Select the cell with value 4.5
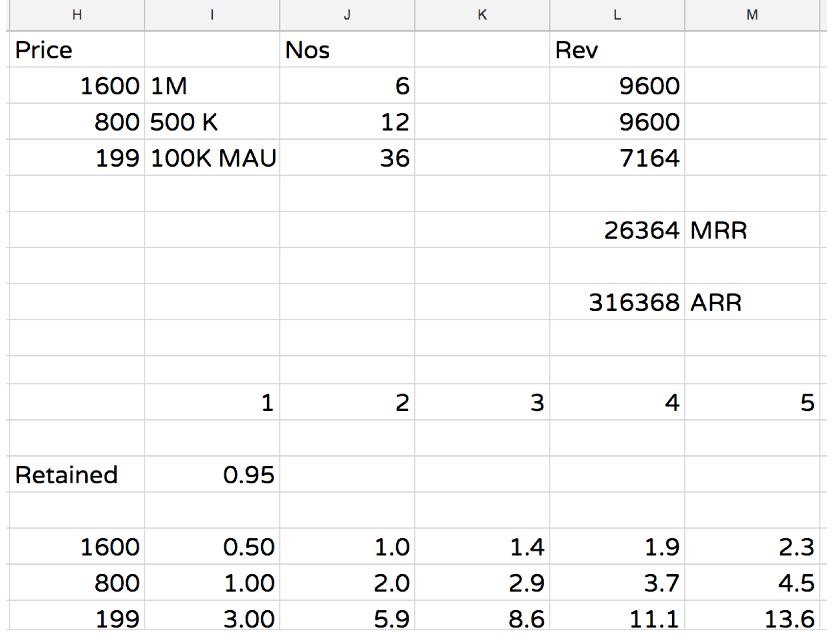837x644 pixels. pos(752,582)
